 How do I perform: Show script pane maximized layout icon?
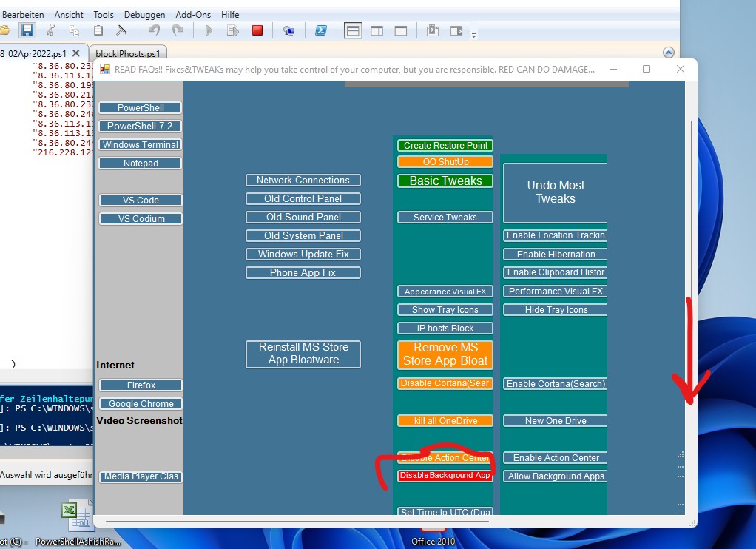pos(401,31)
